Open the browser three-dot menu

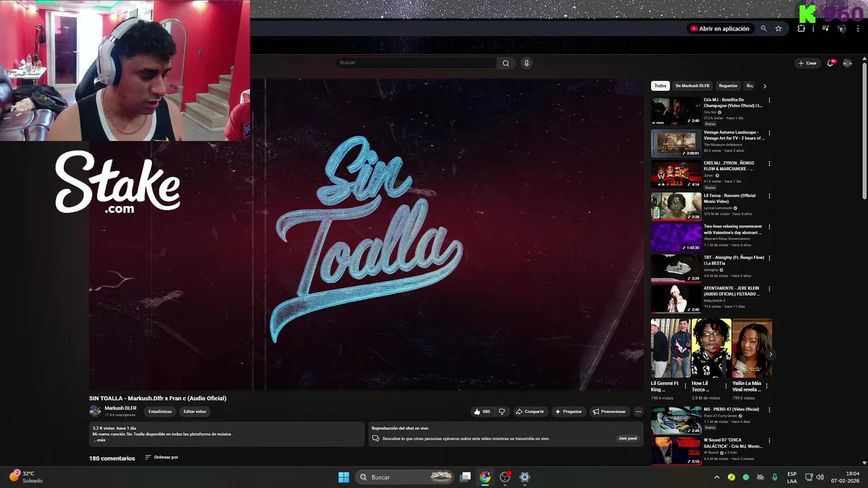coord(858,28)
